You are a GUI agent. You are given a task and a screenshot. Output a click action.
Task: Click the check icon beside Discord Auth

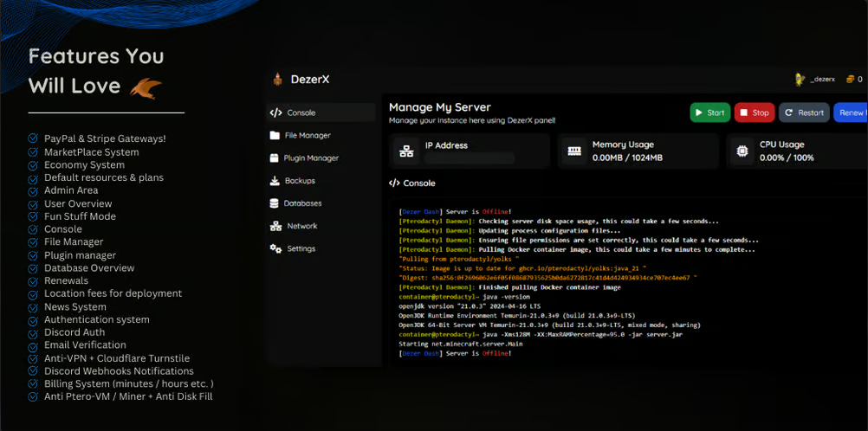click(x=33, y=332)
